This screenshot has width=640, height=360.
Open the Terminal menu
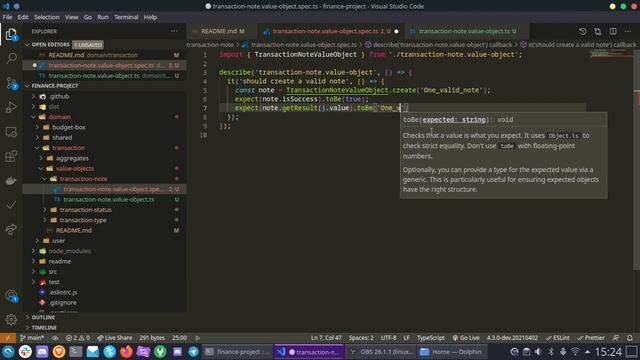tap(126, 17)
